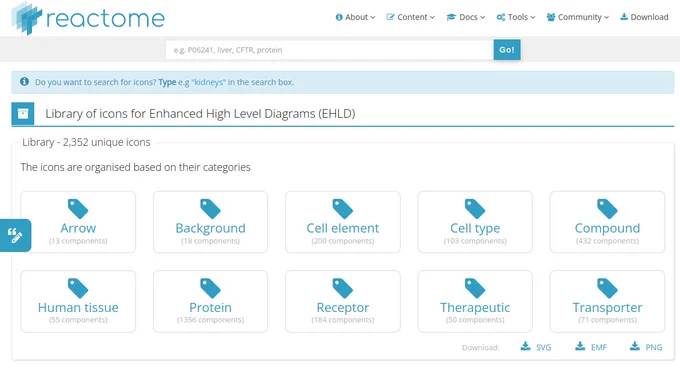Click "(200 components)" under Cell element
The image size is (680, 368).
343,241
